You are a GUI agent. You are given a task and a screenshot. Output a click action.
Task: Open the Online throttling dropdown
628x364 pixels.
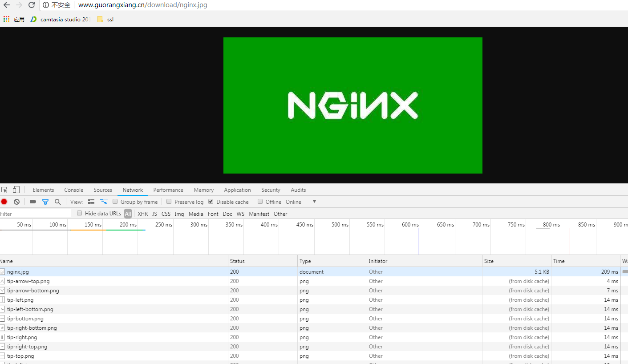(x=301, y=202)
